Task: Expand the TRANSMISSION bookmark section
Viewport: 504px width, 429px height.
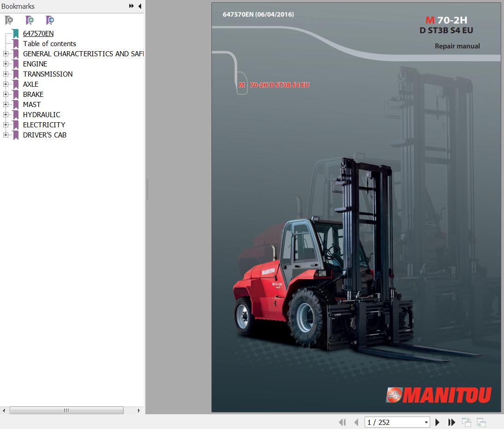Action: point(6,74)
